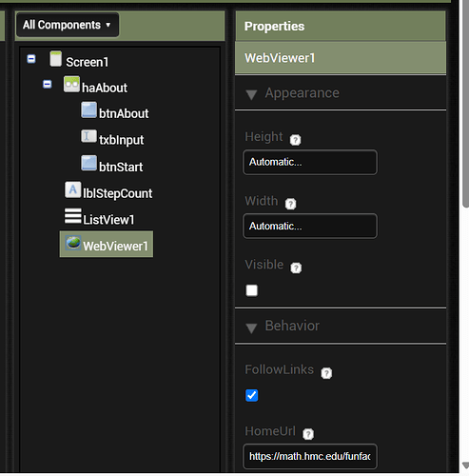The height and width of the screenshot is (476, 469).
Task: Collapse the haAbout tree node
Action: point(48,85)
